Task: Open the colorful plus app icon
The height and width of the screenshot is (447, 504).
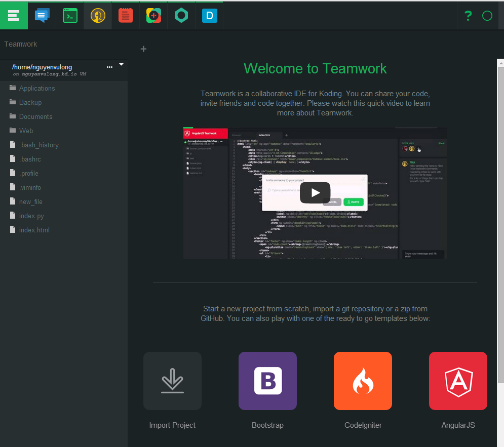Action: tap(153, 16)
